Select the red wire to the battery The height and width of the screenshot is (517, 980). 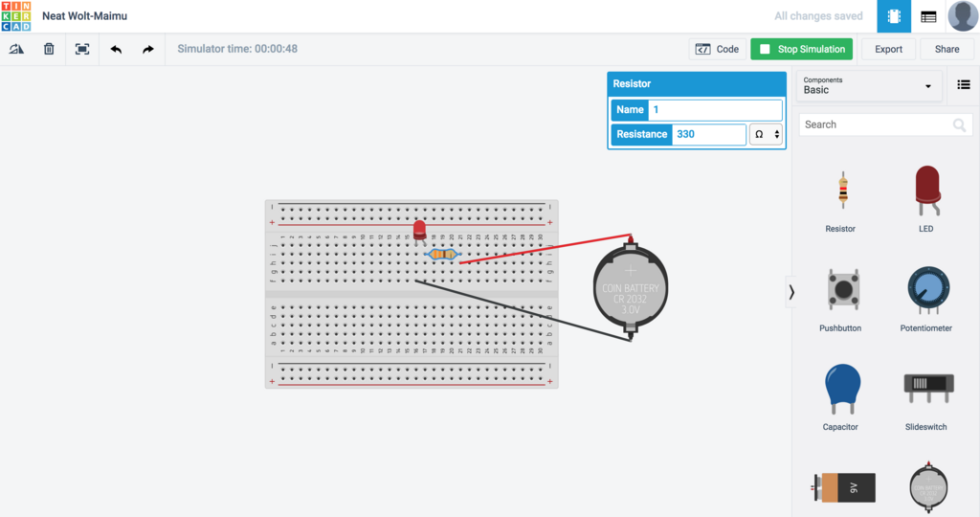click(x=546, y=249)
